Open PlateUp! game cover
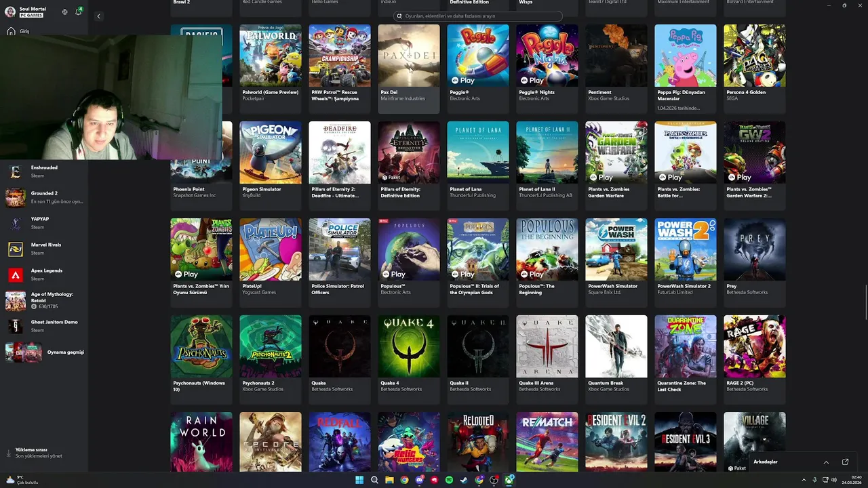Viewport: 868px width, 488px height. pos(271,249)
